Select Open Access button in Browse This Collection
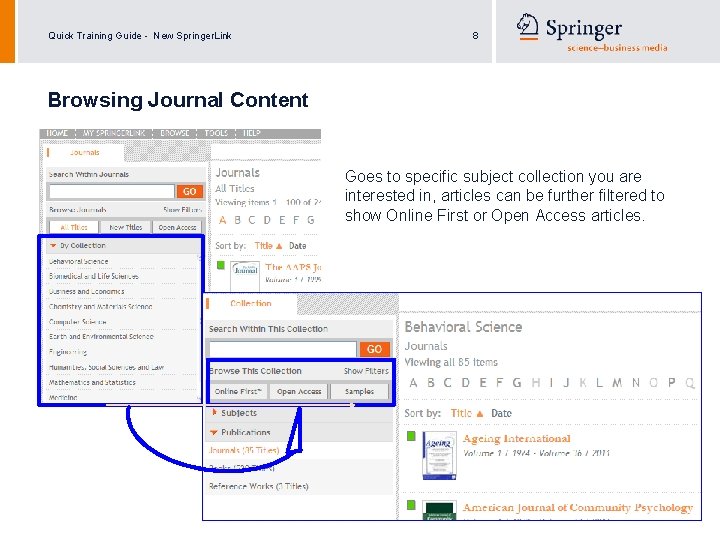Image resolution: width=720 pixels, height=540 pixels. tap(299, 391)
